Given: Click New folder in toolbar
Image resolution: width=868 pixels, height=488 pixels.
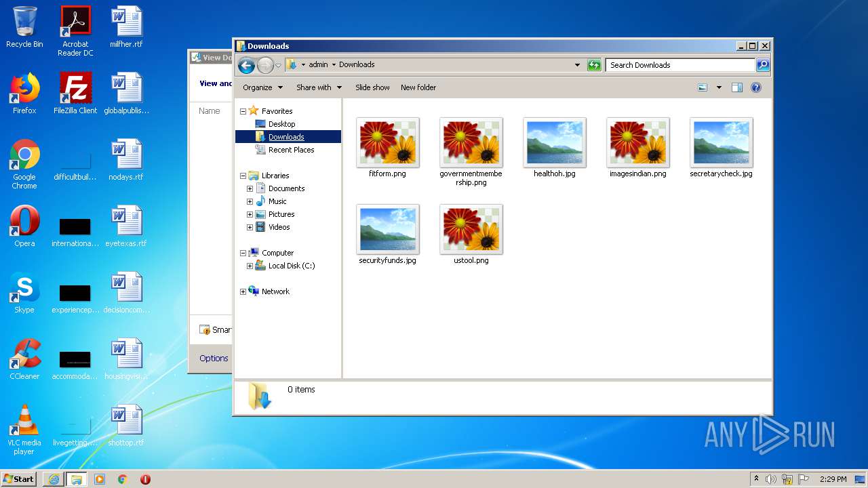Looking at the screenshot, I should click(x=418, y=87).
